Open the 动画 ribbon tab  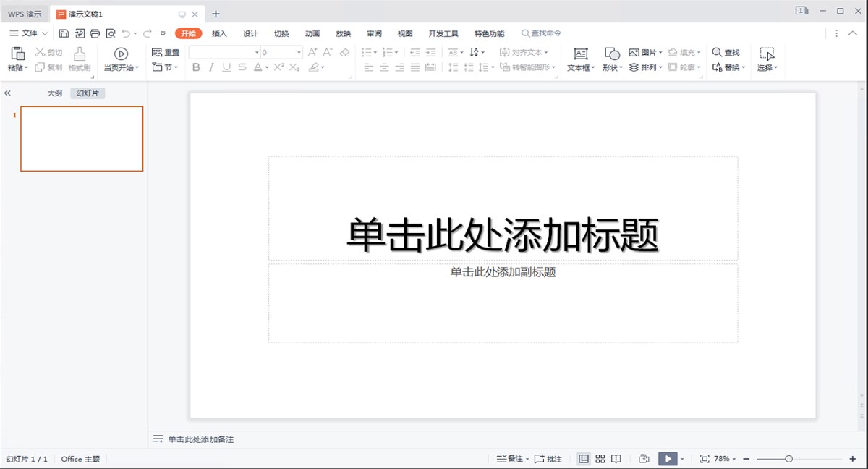pos(312,33)
